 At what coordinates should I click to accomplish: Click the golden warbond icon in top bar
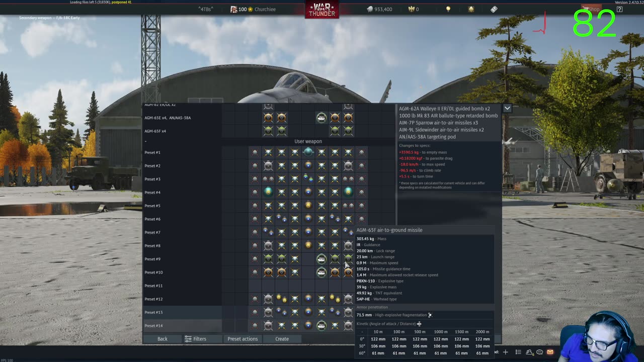pyautogui.click(x=471, y=9)
